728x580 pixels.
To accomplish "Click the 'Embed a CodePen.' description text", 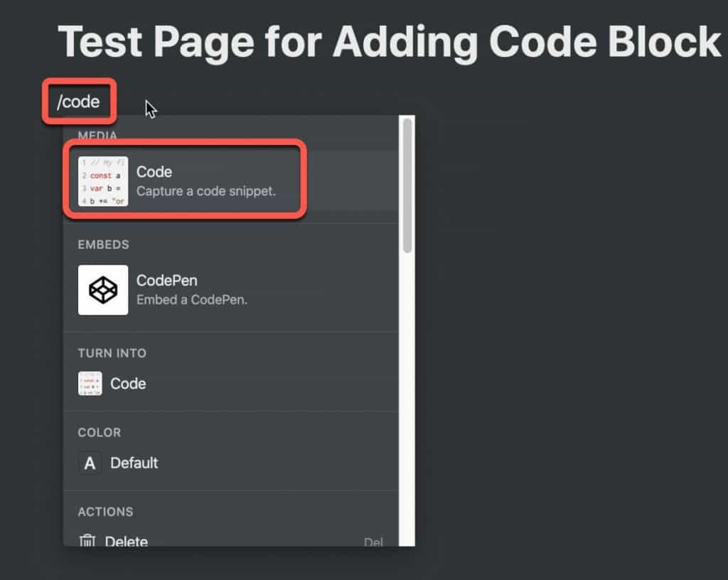I will tap(192, 300).
